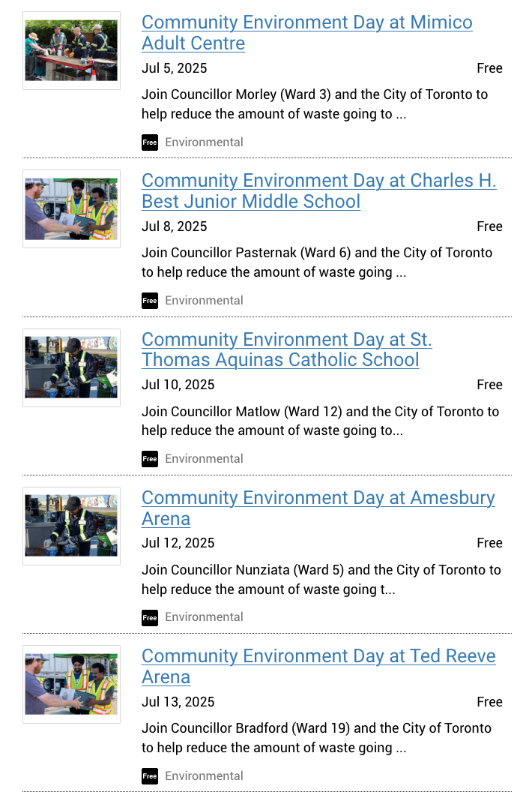Click the Free badge icon under Ted Reeve Arena event
532x795 pixels.
(150, 775)
